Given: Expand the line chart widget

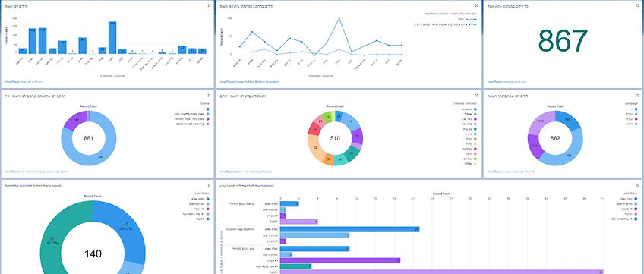Looking at the screenshot, I should 476,5.
